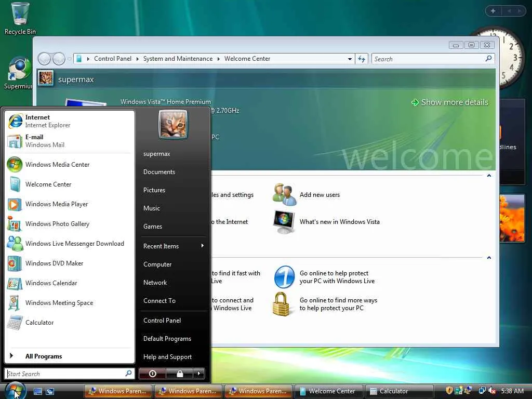Open Default Programs in Start menu
This screenshot has width=532, height=399.
173,339
